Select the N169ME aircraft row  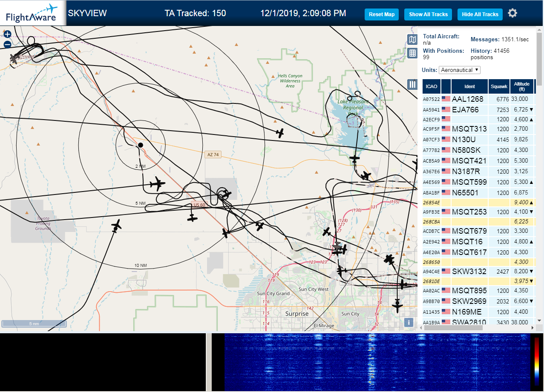[478, 312]
